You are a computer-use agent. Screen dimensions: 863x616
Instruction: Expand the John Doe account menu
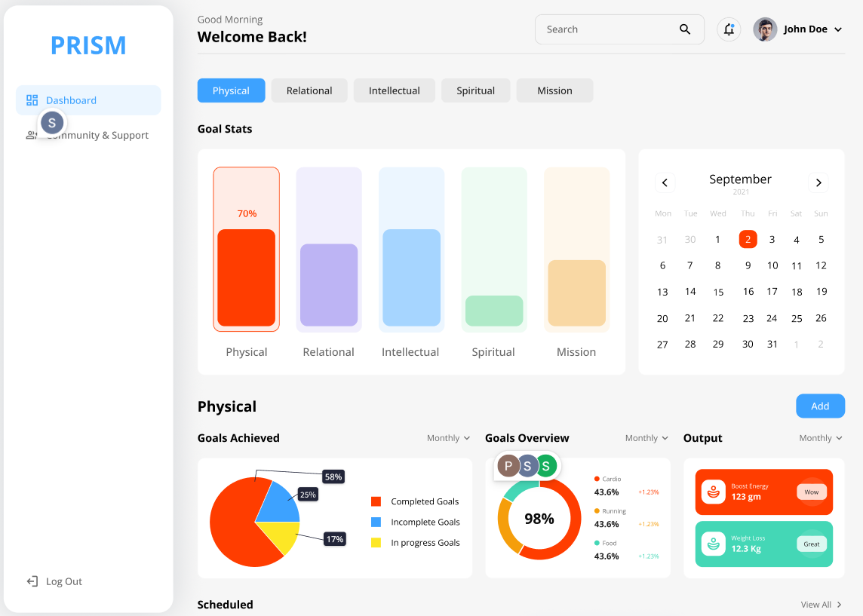point(837,30)
